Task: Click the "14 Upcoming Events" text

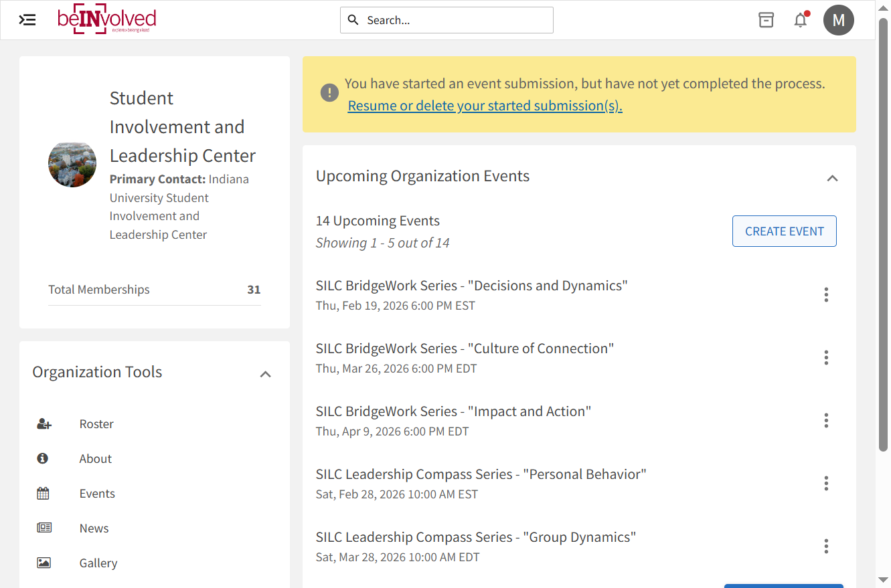Action: point(378,221)
